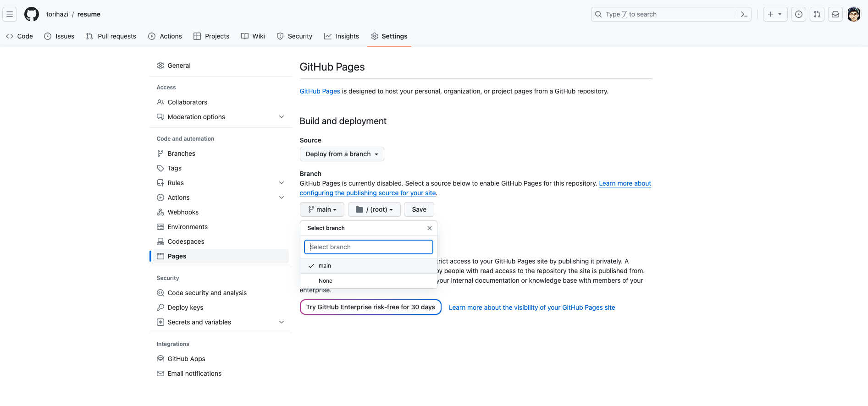This screenshot has height=406, width=868.
Task: Open the notifications inbox icon
Action: click(835, 14)
